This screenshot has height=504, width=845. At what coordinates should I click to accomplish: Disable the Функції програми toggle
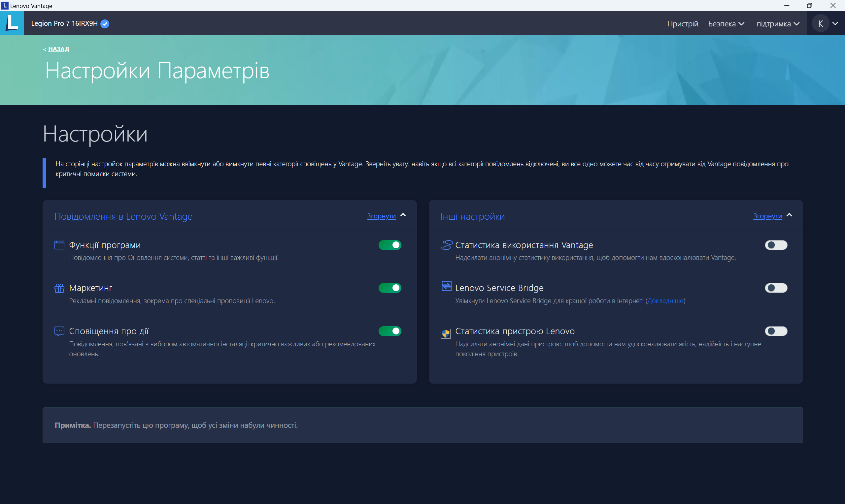coord(390,245)
